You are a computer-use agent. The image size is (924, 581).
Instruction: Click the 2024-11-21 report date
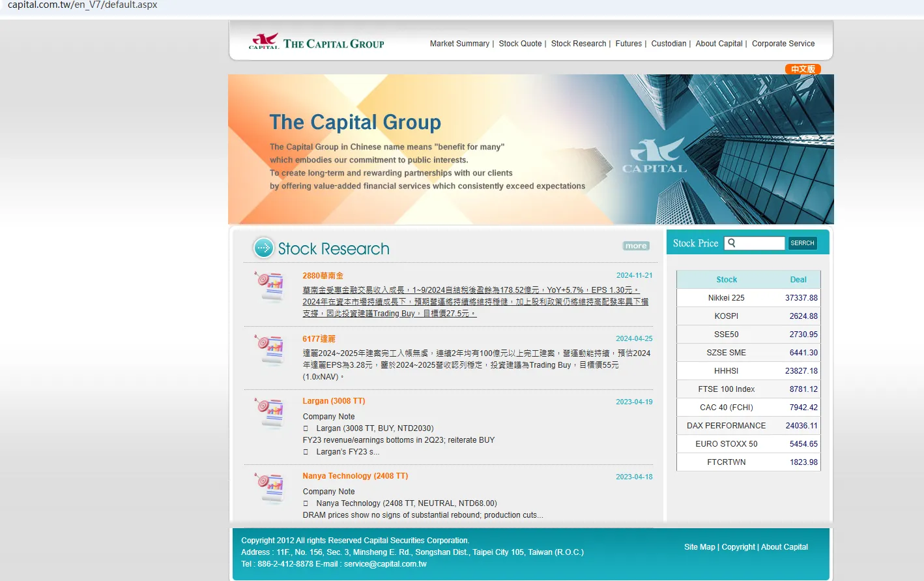click(x=634, y=276)
